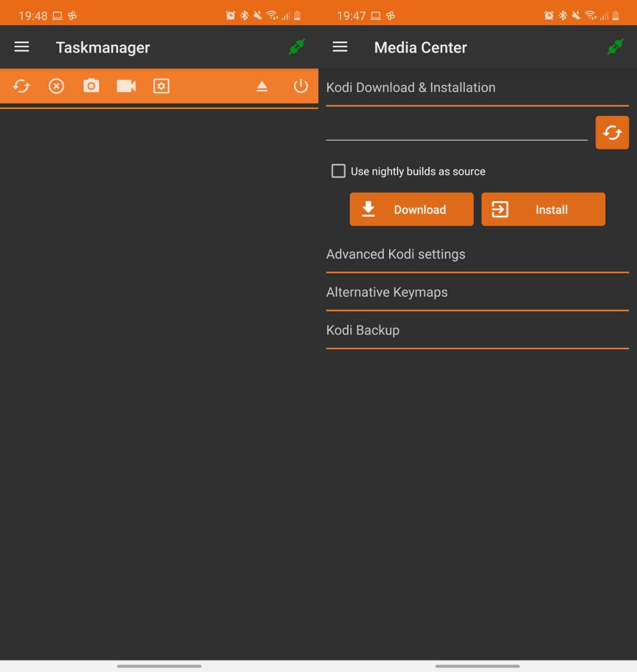Tap the Bluetooth icon in right status bar

click(x=562, y=15)
